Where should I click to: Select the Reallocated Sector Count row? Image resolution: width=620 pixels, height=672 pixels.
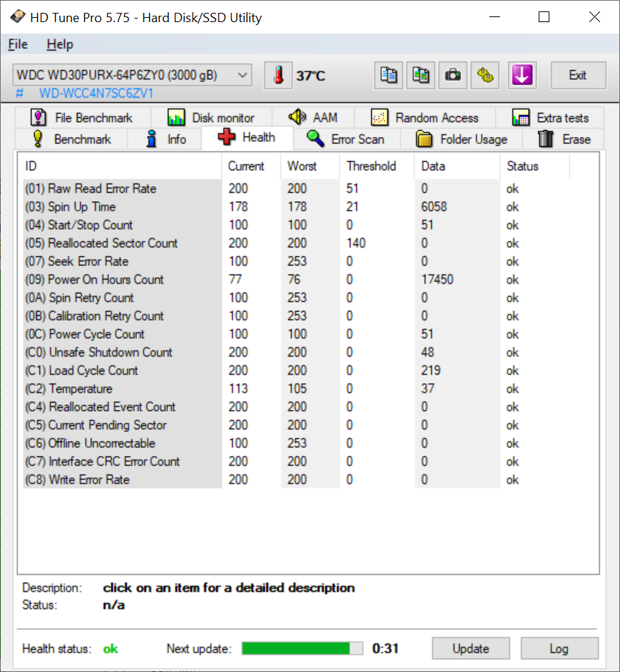[296, 243]
